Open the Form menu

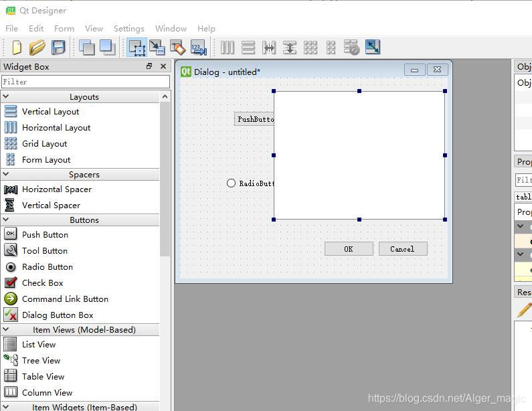coord(64,29)
